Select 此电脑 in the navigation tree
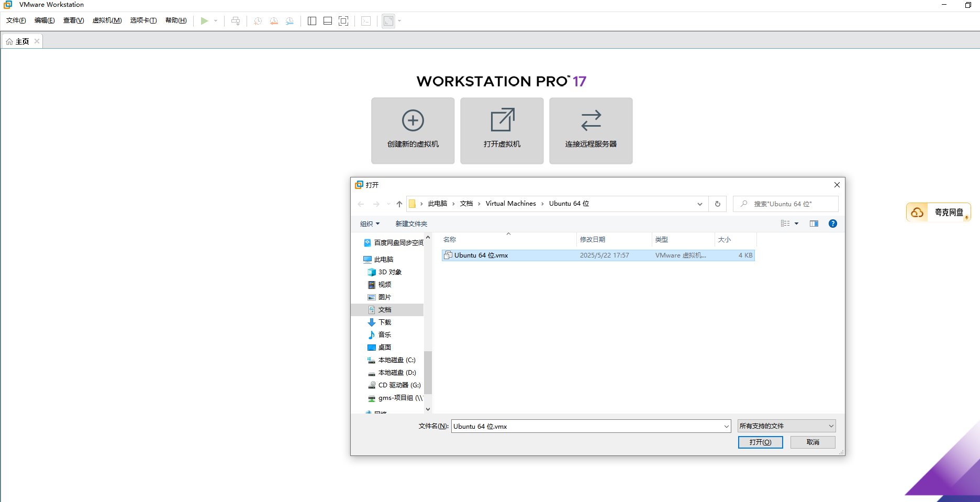Viewport: 980px width, 502px height. [x=378, y=260]
